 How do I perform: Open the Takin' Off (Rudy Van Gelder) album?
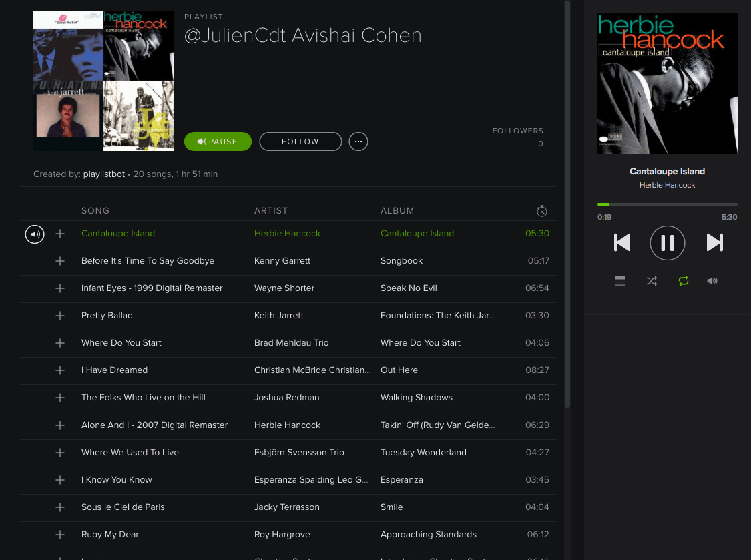pos(438,425)
